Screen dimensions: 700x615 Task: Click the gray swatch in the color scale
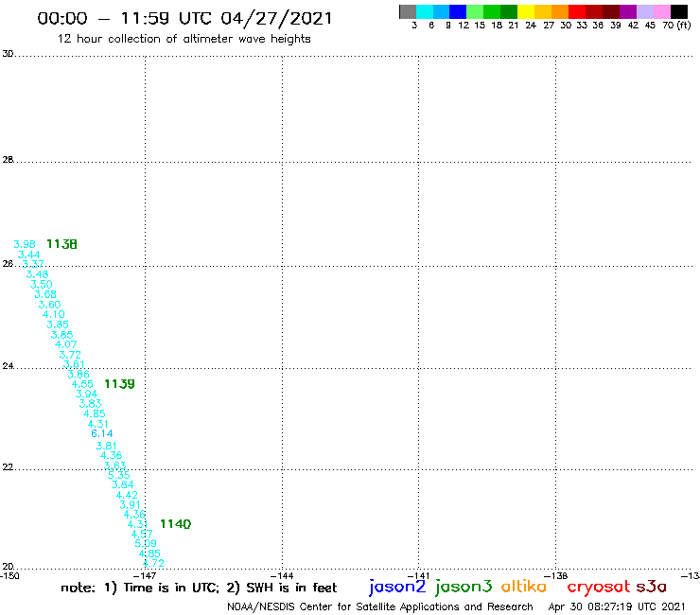click(x=408, y=11)
